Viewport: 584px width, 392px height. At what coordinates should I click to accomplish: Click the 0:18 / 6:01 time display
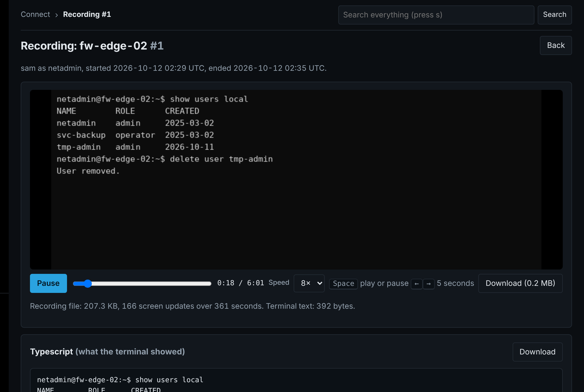(x=241, y=283)
